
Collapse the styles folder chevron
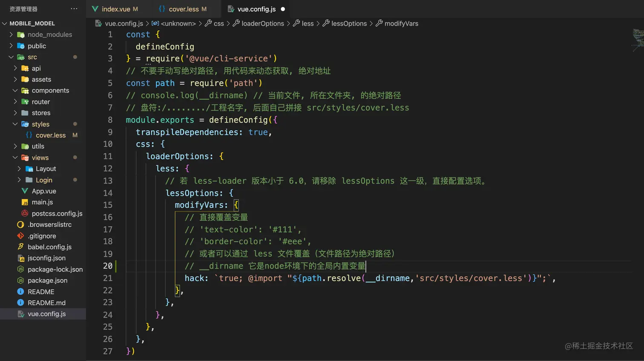(x=15, y=124)
